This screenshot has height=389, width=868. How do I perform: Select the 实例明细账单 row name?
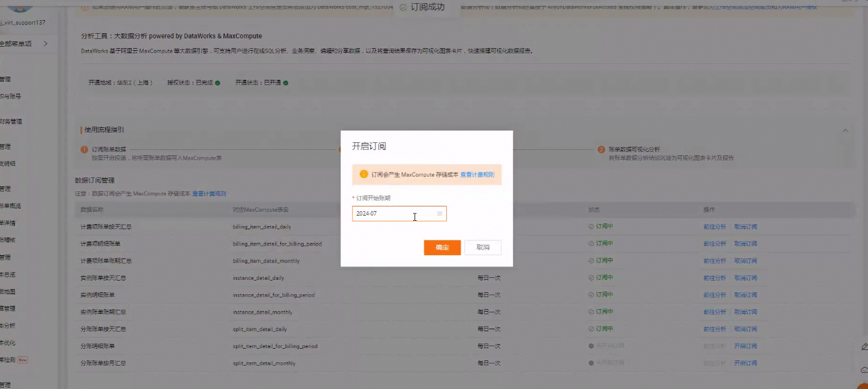coord(98,295)
